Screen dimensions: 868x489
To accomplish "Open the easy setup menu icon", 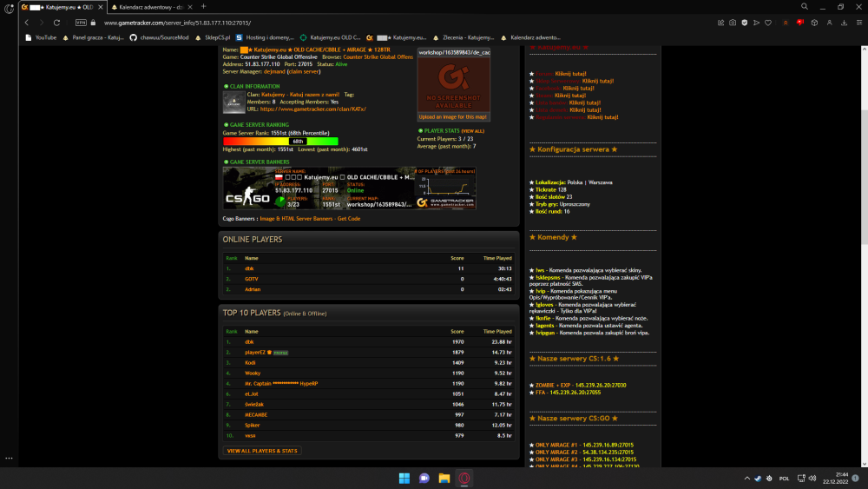I will pos(859,23).
